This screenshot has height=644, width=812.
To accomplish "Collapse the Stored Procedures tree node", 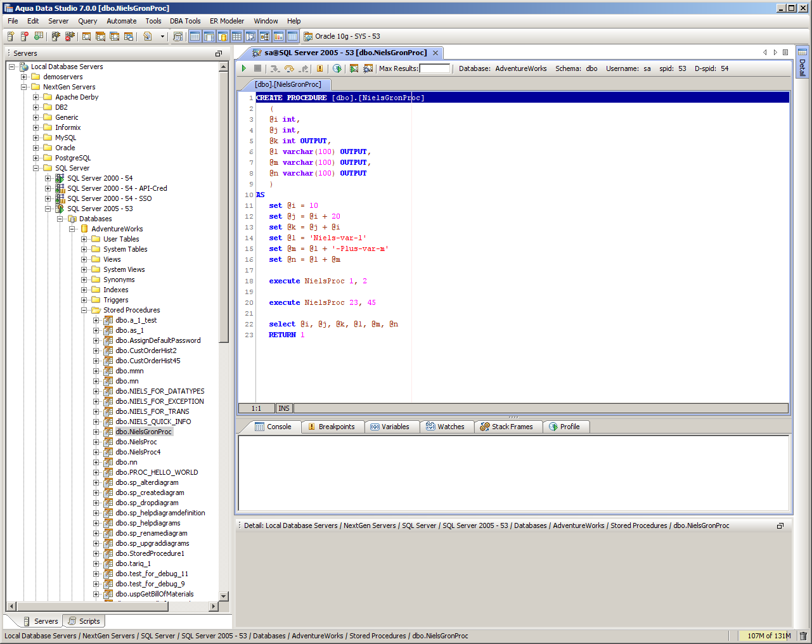I will (84, 311).
